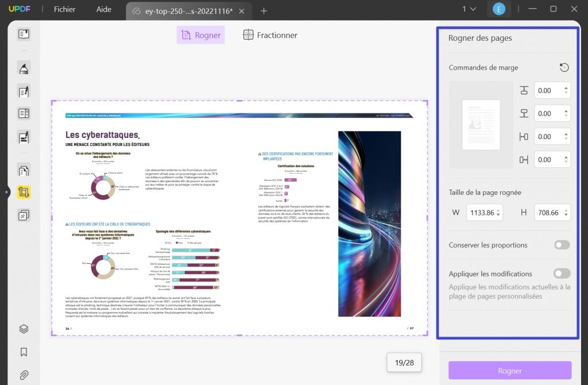Click the right-middle crop edge handle
The image size is (588, 385).
(427, 218)
